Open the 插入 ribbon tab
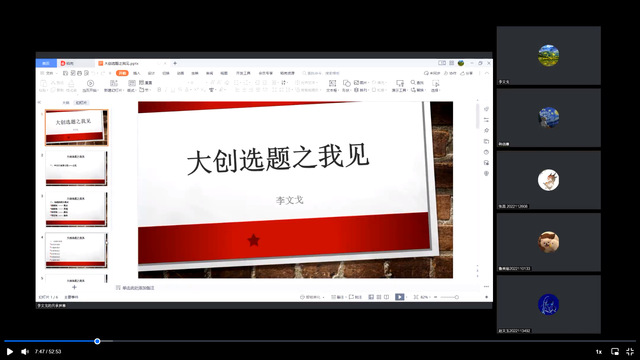The width and height of the screenshot is (640, 360). point(137,73)
